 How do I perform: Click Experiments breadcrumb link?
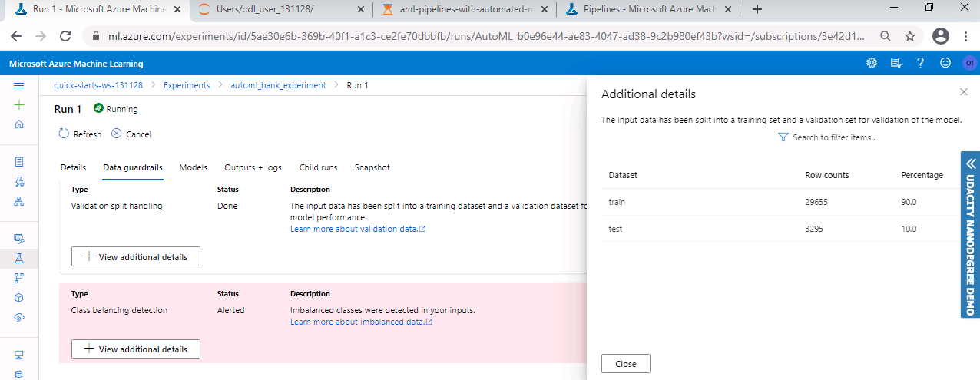pyautogui.click(x=187, y=85)
